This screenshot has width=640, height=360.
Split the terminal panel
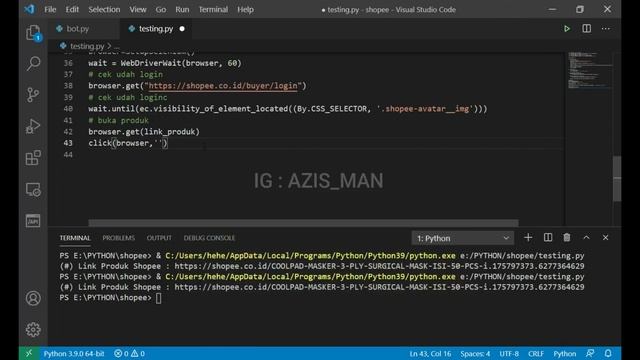click(548, 238)
